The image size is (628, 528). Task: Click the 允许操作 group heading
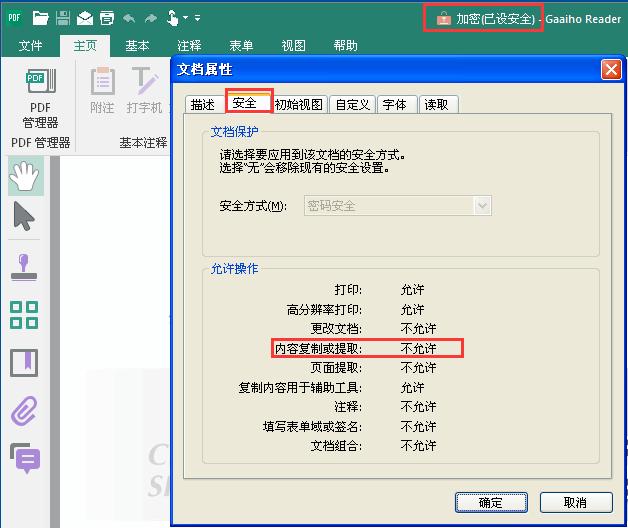(235, 268)
